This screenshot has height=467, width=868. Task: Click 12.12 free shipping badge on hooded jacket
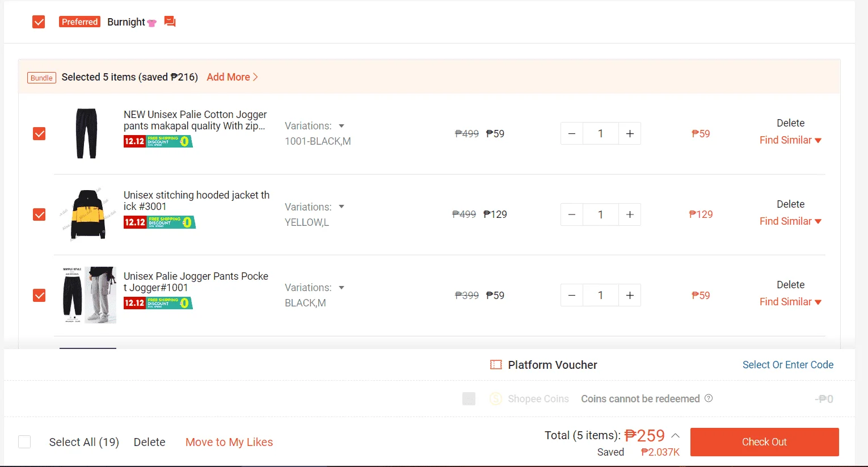[159, 222]
